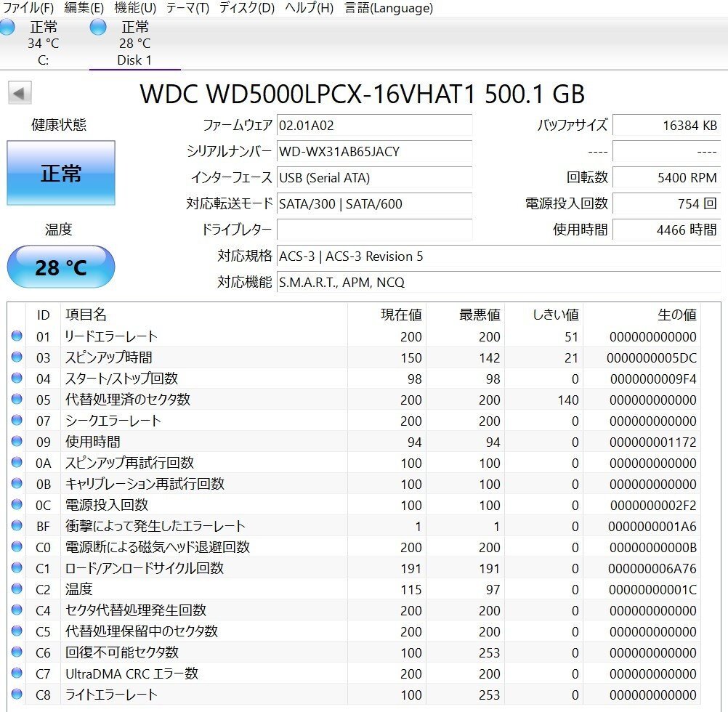Viewport: 728px width, 712px height.
Task: Click the serial number field WD-WX31AB65JACY
Action: (x=374, y=151)
